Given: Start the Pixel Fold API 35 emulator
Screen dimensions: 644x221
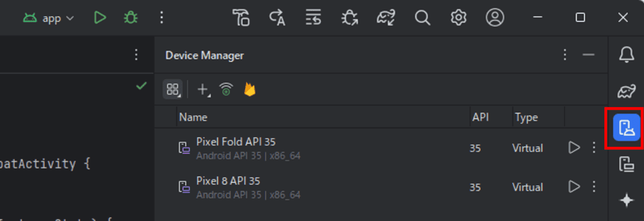Looking at the screenshot, I should coord(574,147).
